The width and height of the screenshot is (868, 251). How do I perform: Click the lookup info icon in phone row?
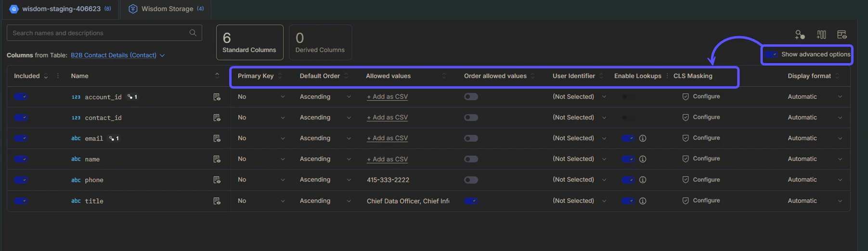pos(642,180)
